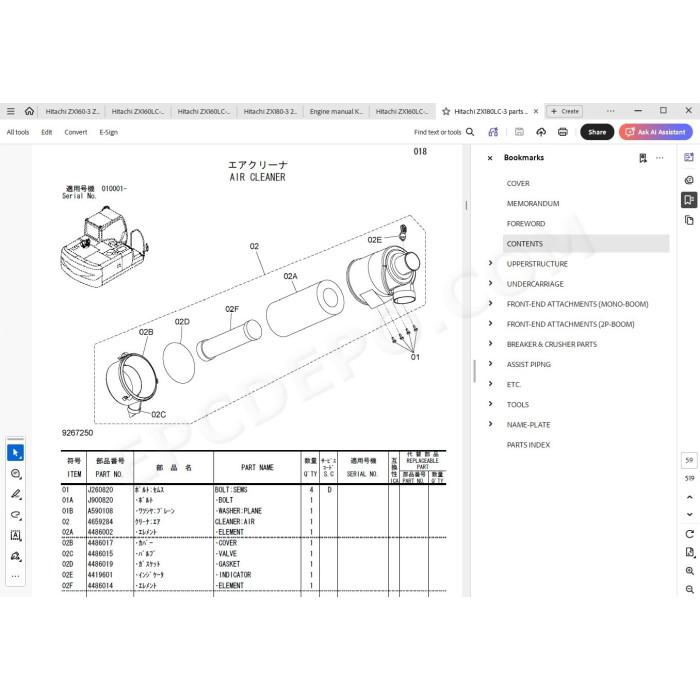Go to the Home view
Image resolution: width=700 pixels, height=700 pixels.
click(x=29, y=111)
